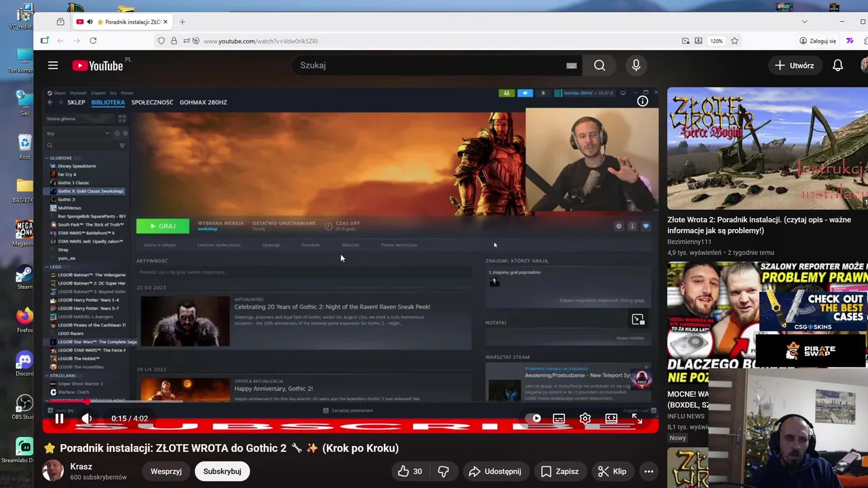Open the on-screen keyboard in search box
Image resolution: width=868 pixels, height=488 pixels.
571,66
